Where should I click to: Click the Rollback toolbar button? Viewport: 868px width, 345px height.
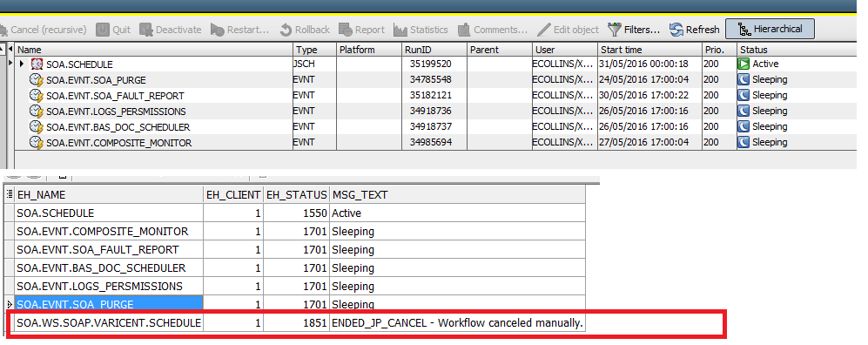(305, 30)
